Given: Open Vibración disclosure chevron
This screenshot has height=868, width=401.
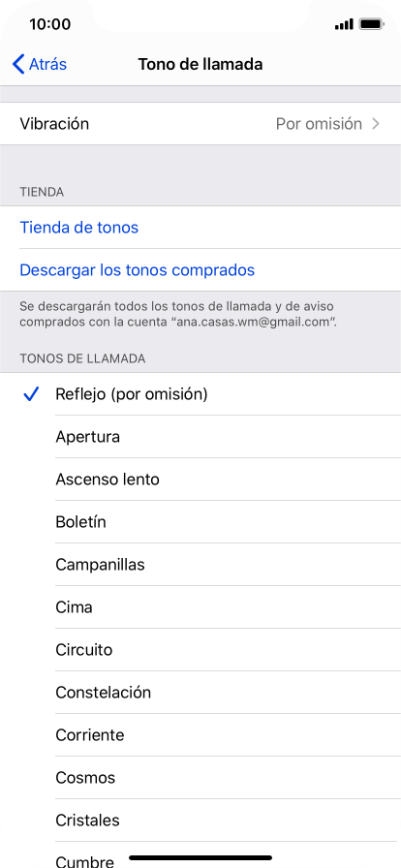Looking at the screenshot, I should [x=376, y=124].
